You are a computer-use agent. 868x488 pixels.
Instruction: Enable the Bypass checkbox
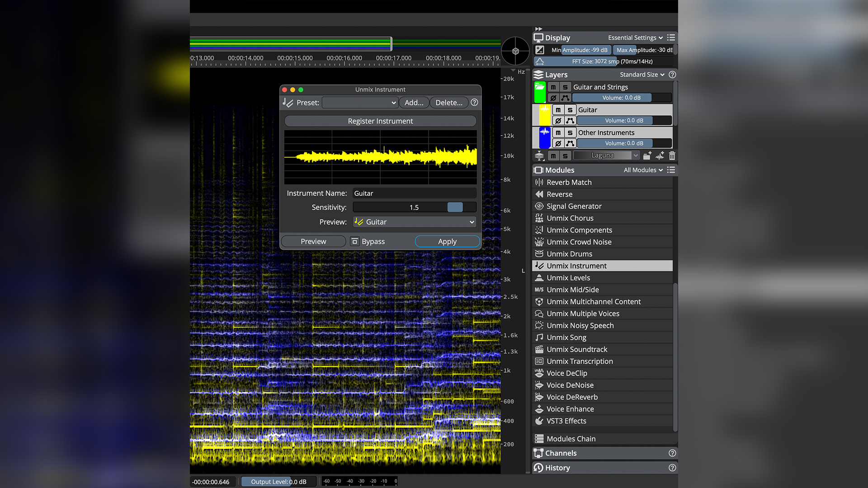point(355,242)
